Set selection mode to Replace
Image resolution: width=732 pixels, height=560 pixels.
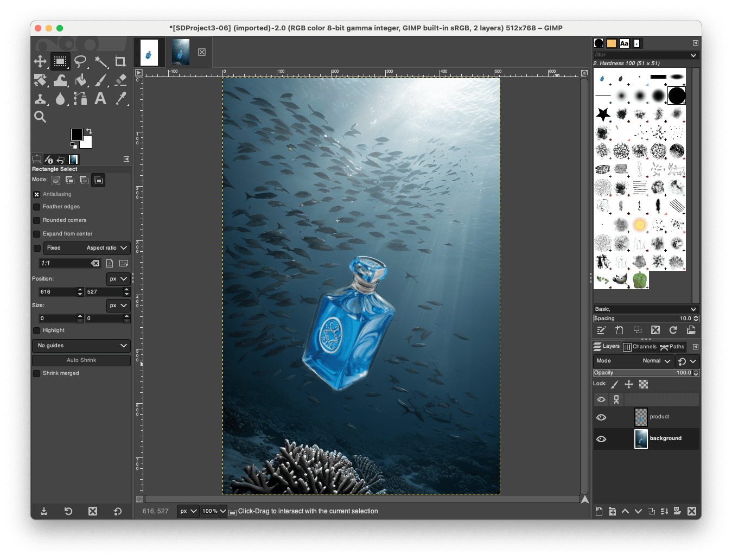(56, 180)
